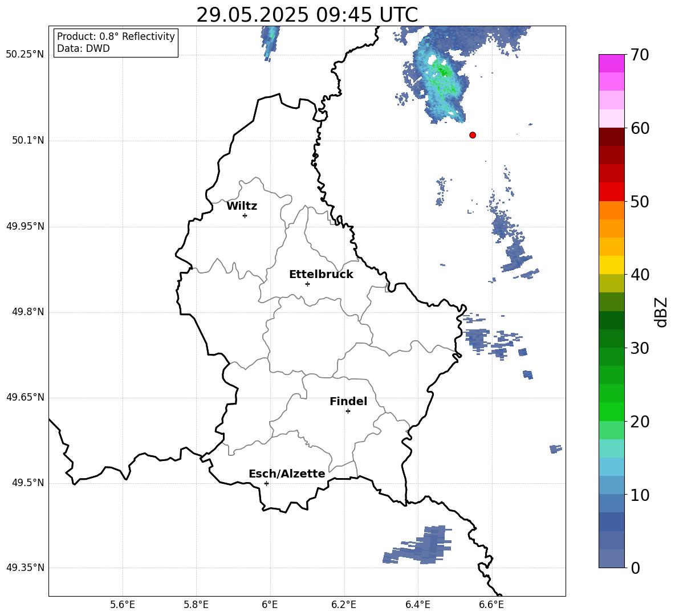The image size is (675, 616).
Task: Click the small radar echo at top edge
Action: [x=270, y=43]
